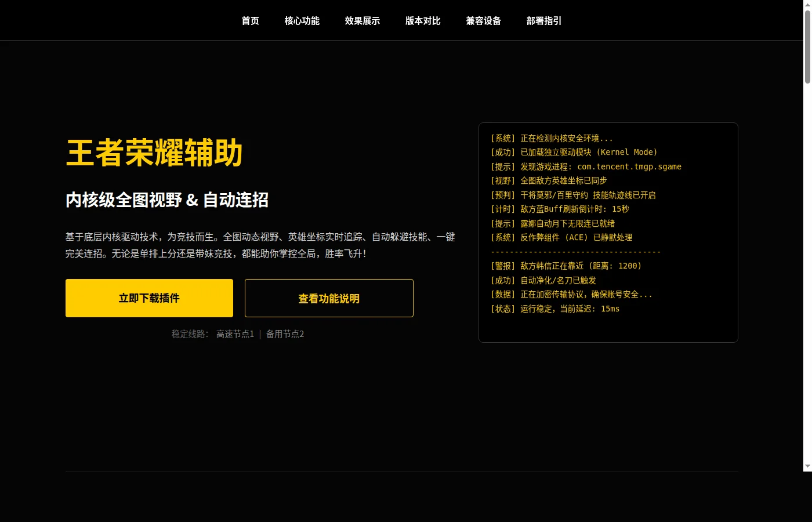
Task: Click log line 正在检测内核安全环境
Action: pos(552,138)
